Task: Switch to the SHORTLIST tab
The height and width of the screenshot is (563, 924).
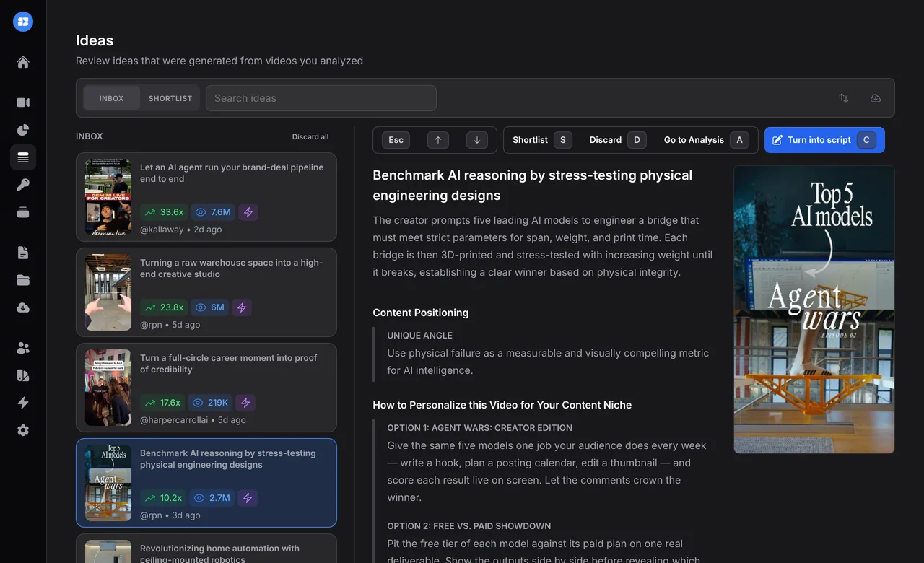Action: [x=170, y=98]
